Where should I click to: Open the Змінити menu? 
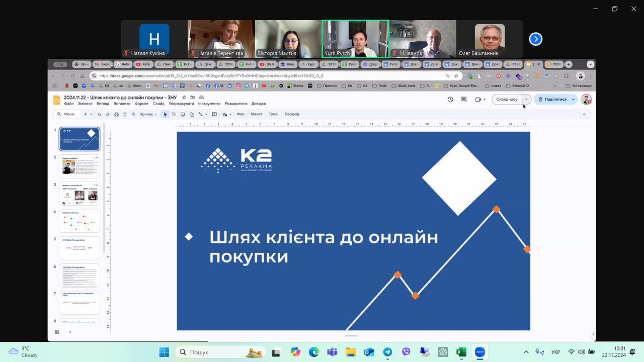pyautogui.click(x=85, y=104)
